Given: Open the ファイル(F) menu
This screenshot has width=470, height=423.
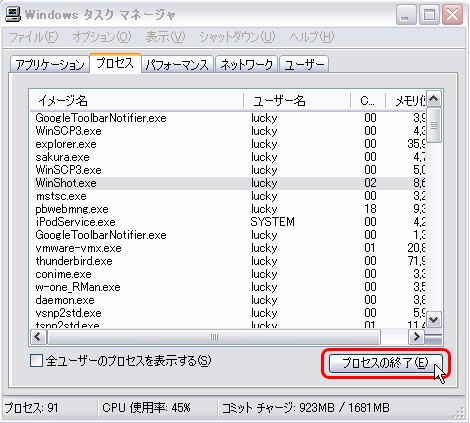Looking at the screenshot, I should (x=34, y=37).
